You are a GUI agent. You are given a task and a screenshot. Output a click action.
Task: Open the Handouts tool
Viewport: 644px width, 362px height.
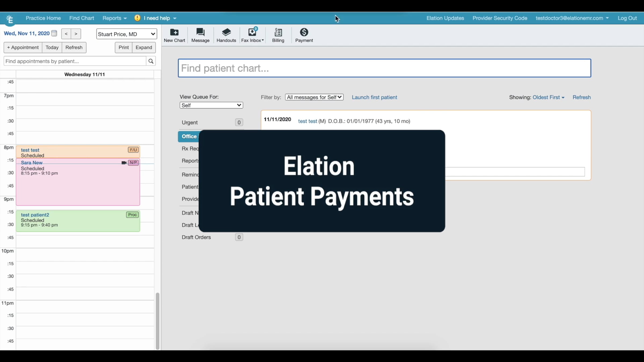pyautogui.click(x=226, y=35)
